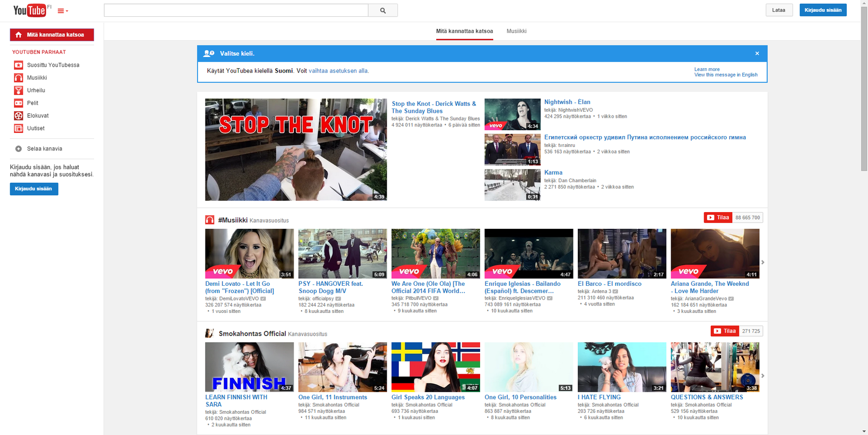
Task: Play I HATE FLYING video thumbnail
Action: pos(622,367)
